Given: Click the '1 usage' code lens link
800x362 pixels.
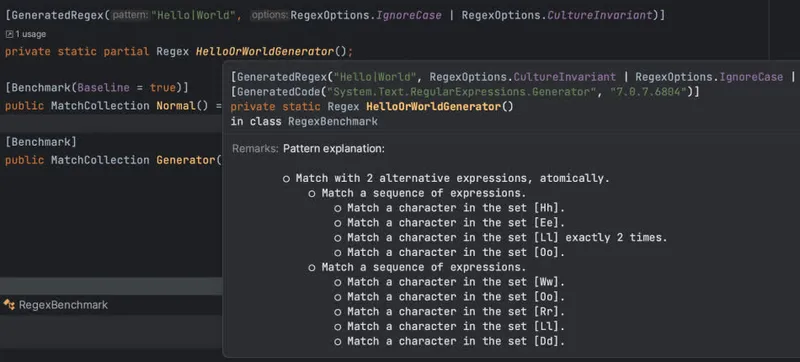Looking at the screenshot, I should point(30,34).
